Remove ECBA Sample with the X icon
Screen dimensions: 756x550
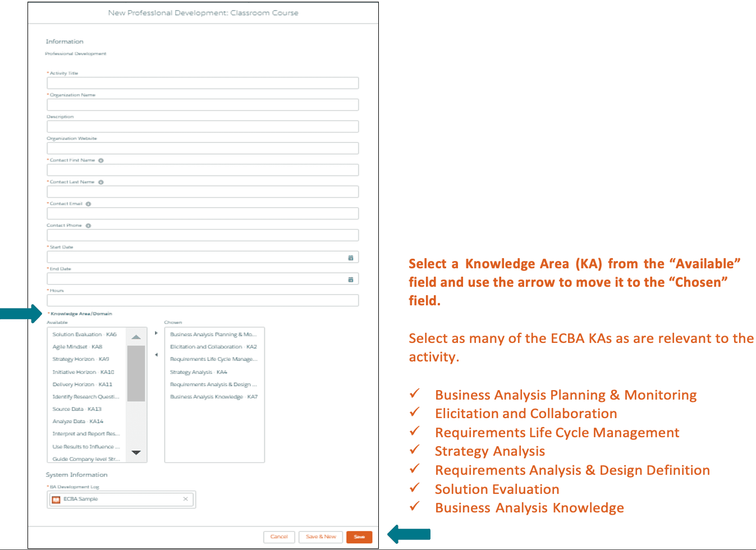click(186, 499)
